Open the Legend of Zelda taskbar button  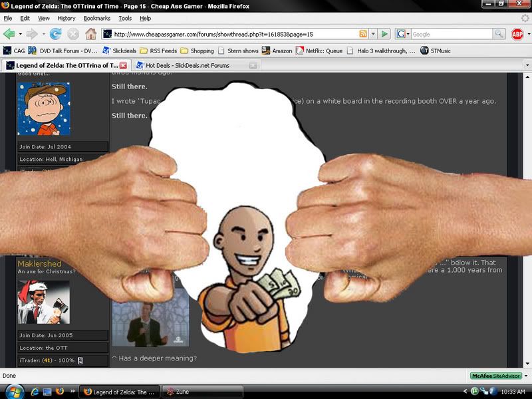coord(119,392)
